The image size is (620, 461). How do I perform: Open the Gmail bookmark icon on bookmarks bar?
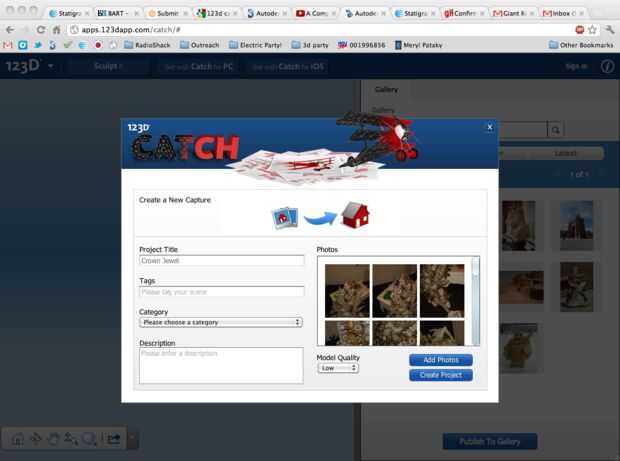click(x=8, y=45)
